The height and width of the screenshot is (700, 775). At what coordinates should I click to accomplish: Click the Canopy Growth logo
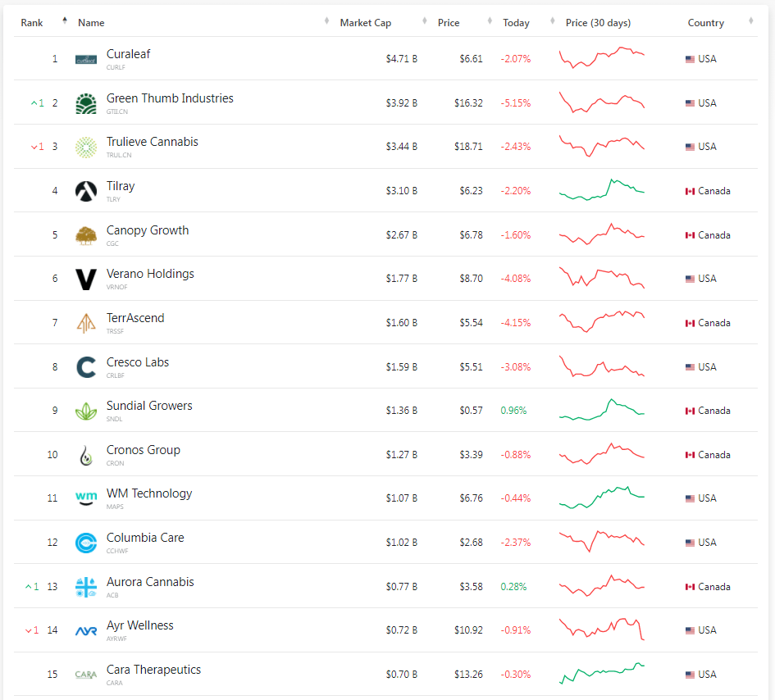85,235
